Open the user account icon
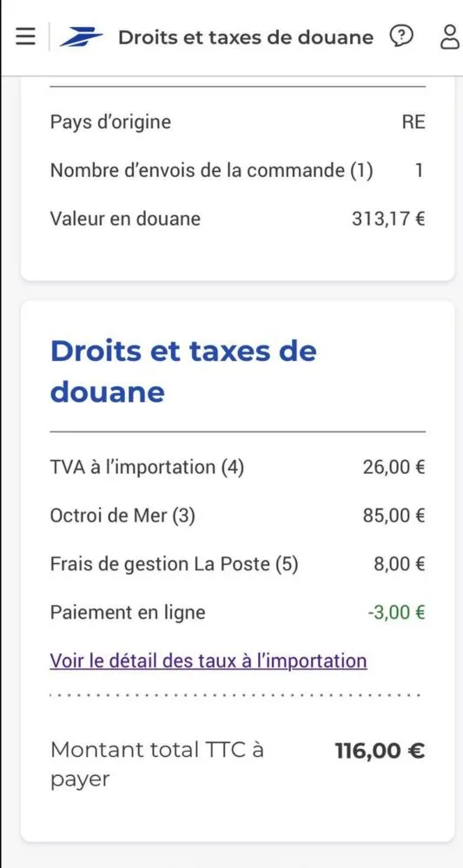This screenshot has height=868, width=463. point(450,37)
